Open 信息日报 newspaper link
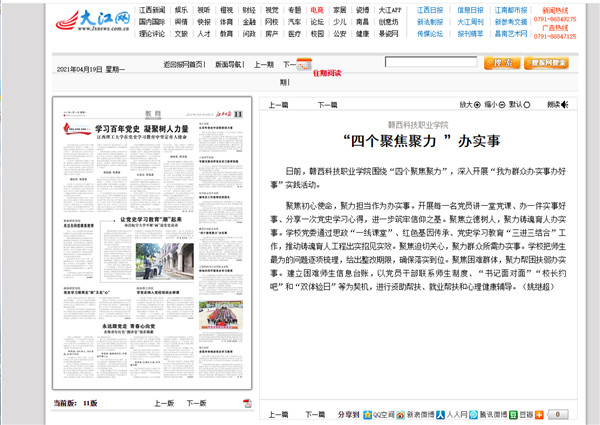The width and height of the screenshot is (600, 425). 470,10
